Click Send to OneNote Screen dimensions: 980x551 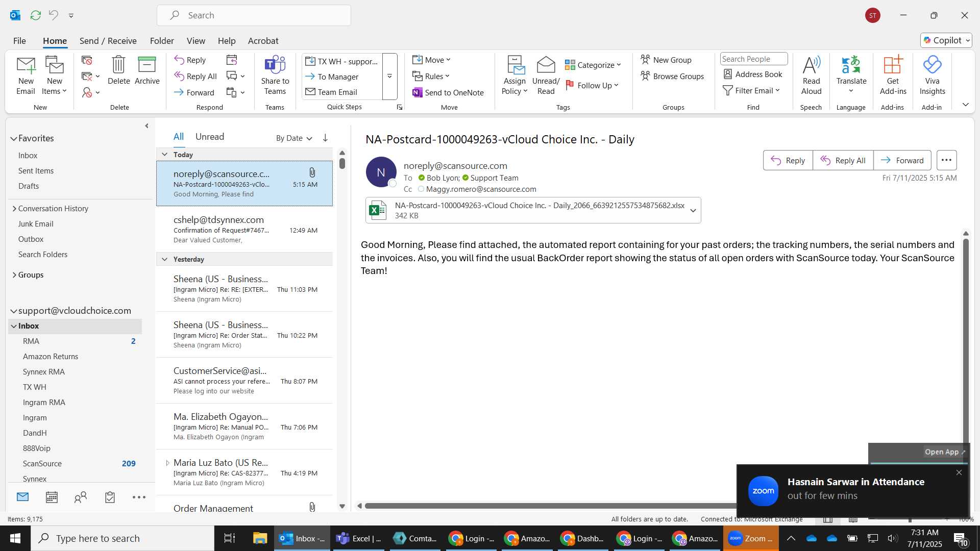point(448,92)
